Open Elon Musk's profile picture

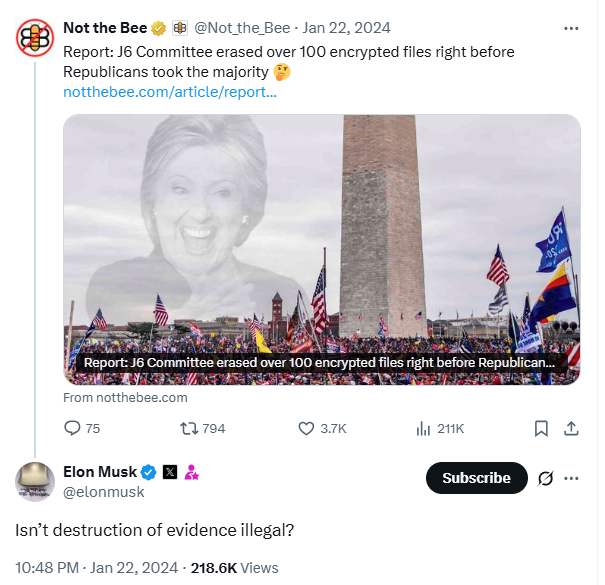tap(35, 481)
